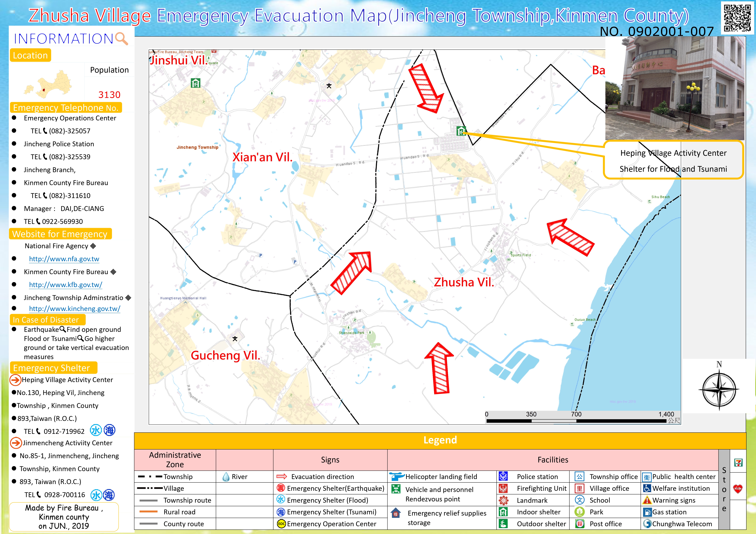The width and height of the screenshot is (756, 534).
Task: Click the Helicopter landing field legend icon
Action: tap(396, 476)
